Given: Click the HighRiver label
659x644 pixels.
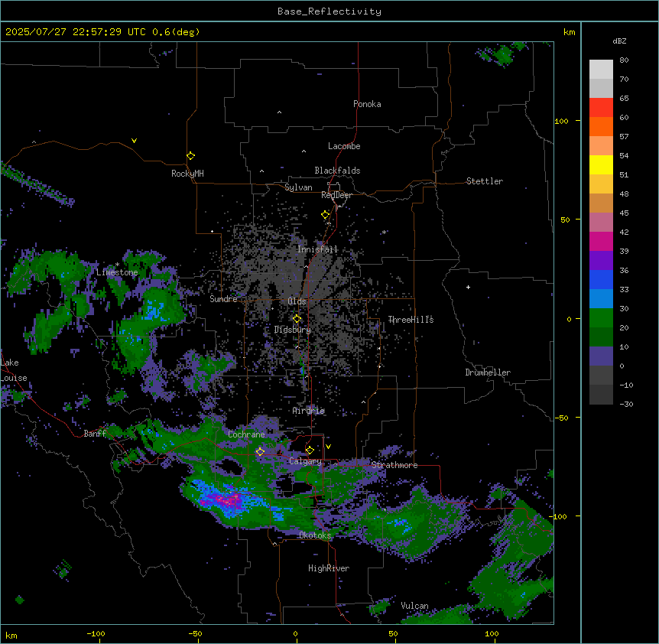Looking at the screenshot, I should click(329, 568).
